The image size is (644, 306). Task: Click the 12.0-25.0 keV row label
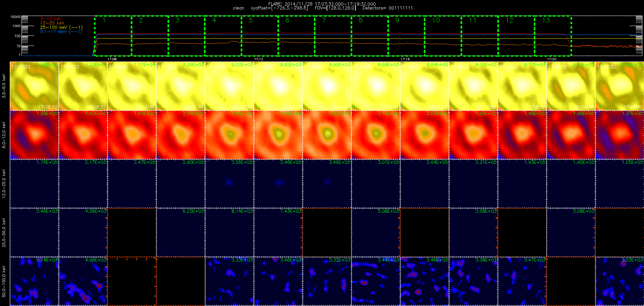[4, 184]
